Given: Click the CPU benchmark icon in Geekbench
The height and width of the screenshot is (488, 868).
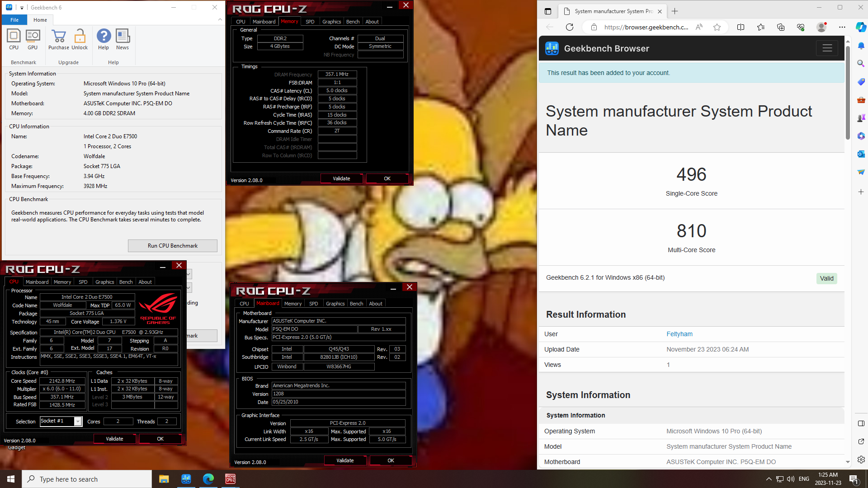Looking at the screenshot, I should click(14, 39).
